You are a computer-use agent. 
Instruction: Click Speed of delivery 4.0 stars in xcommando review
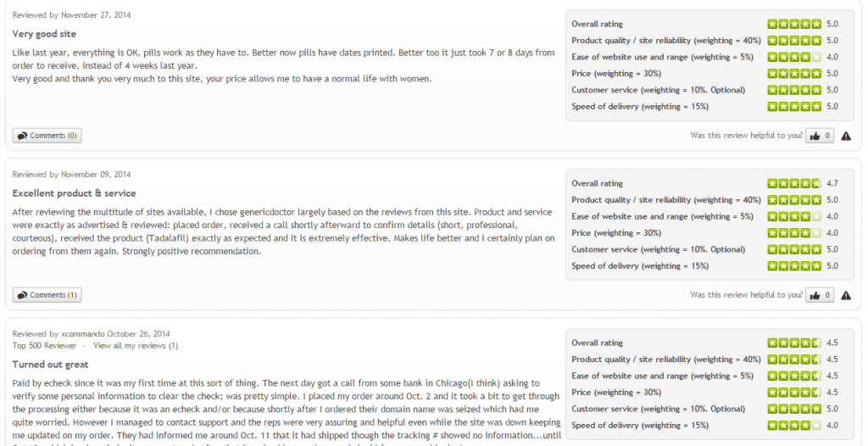(x=793, y=426)
